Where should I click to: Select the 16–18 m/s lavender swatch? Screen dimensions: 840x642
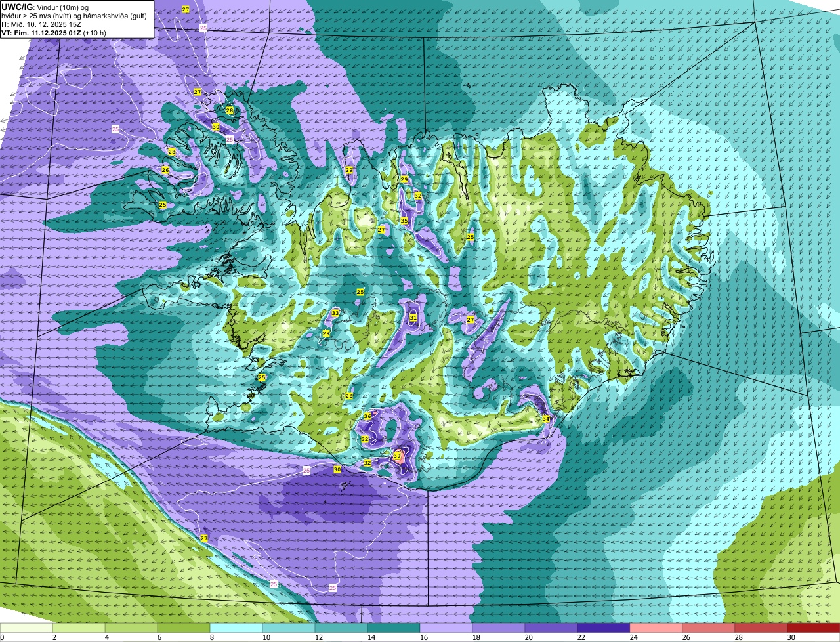click(x=446, y=628)
